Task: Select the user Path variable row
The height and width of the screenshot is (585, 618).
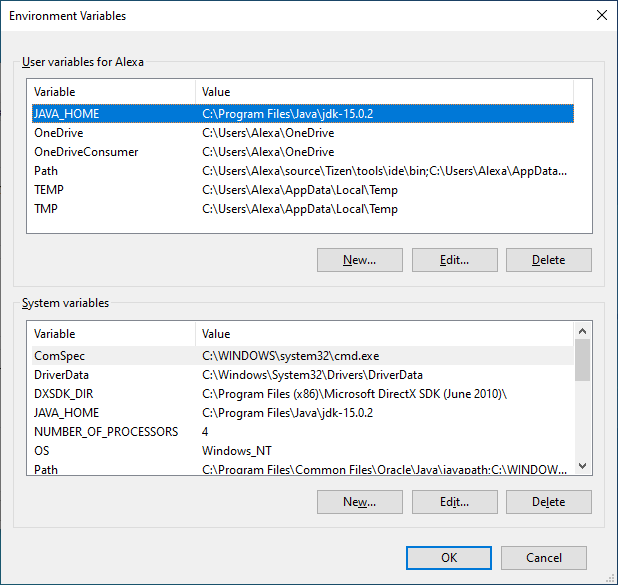Action: [x=46, y=171]
